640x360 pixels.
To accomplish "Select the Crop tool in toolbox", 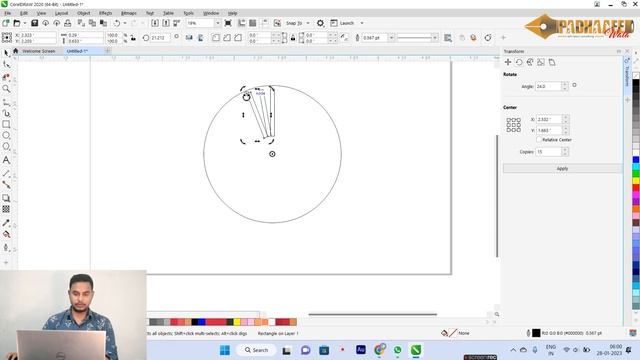I will [6, 77].
